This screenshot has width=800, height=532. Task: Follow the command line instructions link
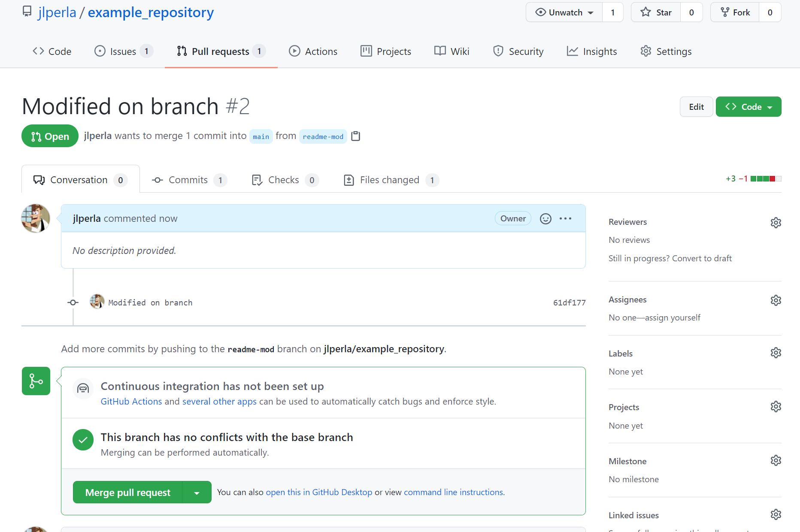453,492
